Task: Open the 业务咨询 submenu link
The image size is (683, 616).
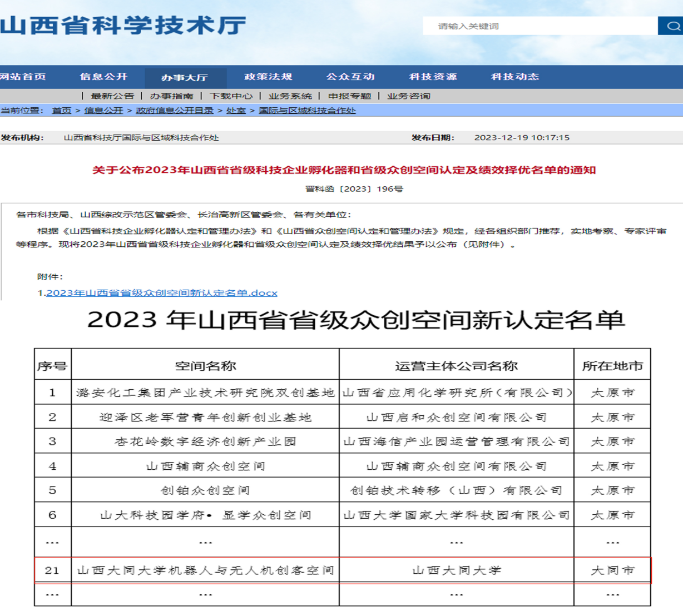Action: click(x=409, y=96)
